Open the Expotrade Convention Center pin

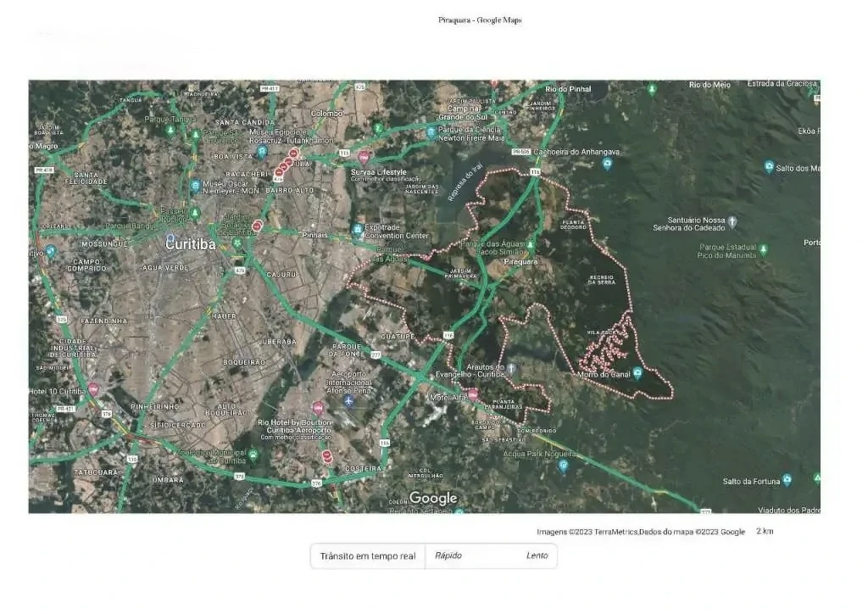(x=358, y=230)
